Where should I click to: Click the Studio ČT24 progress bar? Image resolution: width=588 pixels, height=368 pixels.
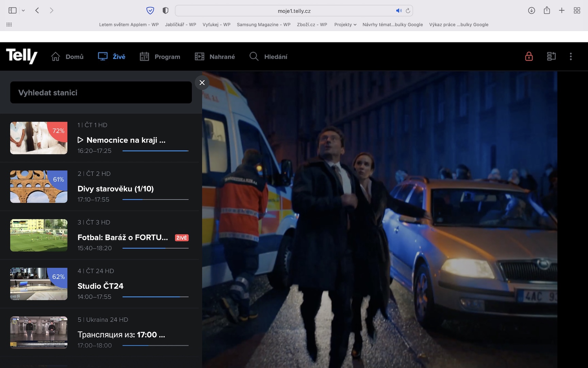155,297
